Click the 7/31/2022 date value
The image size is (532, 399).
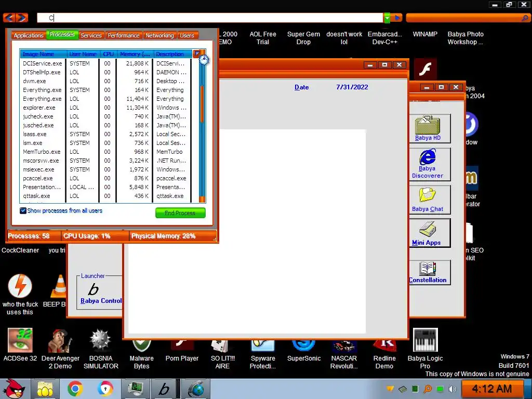point(352,87)
